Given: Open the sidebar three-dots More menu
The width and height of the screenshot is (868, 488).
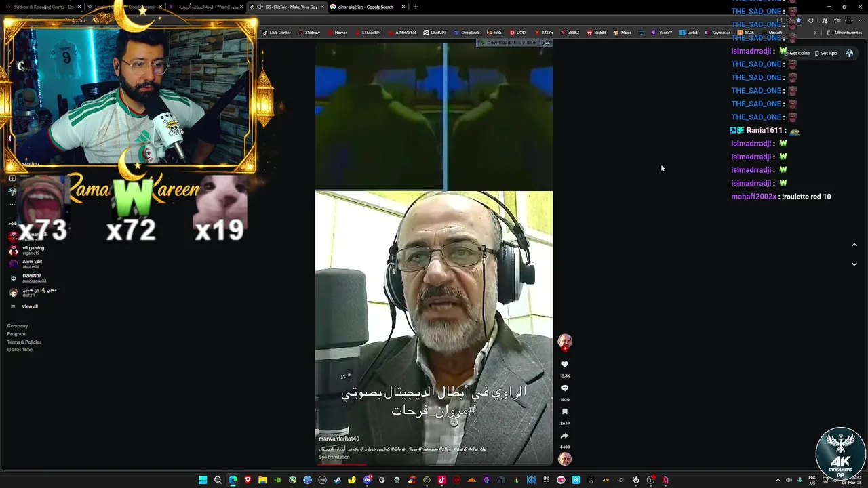Looking at the screenshot, I should pyautogui.click(x=12, y=204).
